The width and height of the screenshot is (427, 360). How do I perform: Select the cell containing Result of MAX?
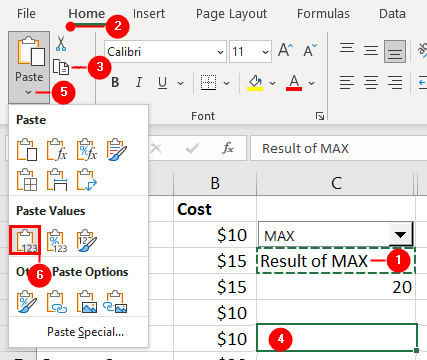(336, 261)
